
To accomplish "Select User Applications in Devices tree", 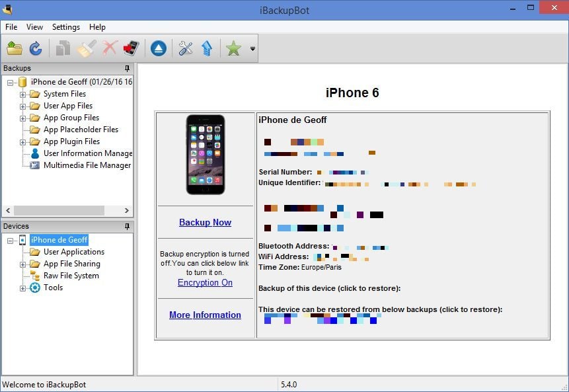I will [74, 252].
